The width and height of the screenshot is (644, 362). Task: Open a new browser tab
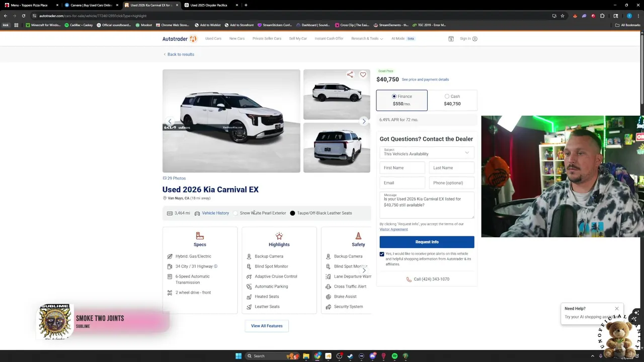tap(246, 5)
